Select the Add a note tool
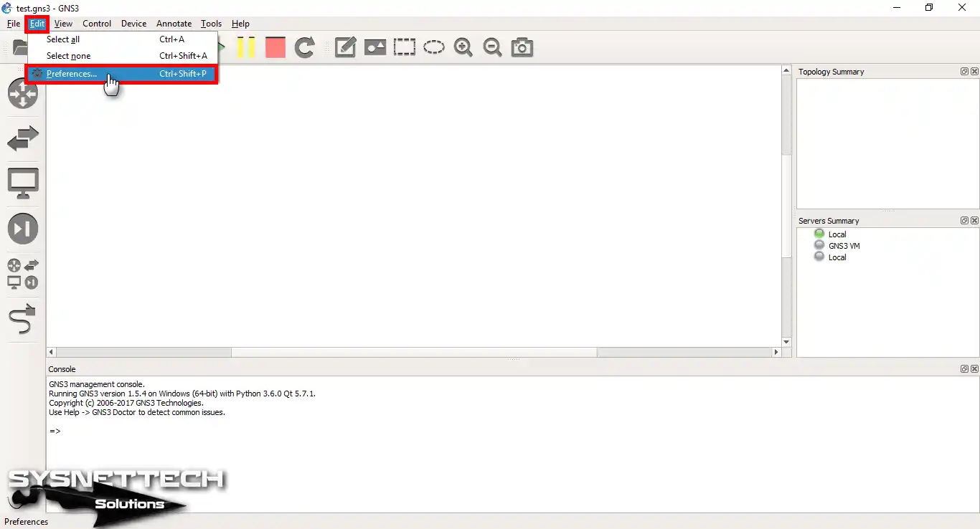This screenshot has height=529, width=980. (x=346, y=47)
